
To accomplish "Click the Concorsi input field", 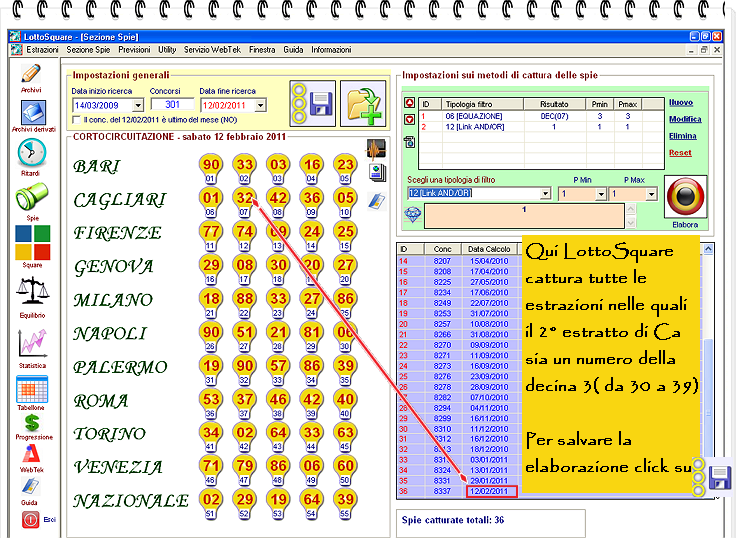I will (x=172, y=104).
